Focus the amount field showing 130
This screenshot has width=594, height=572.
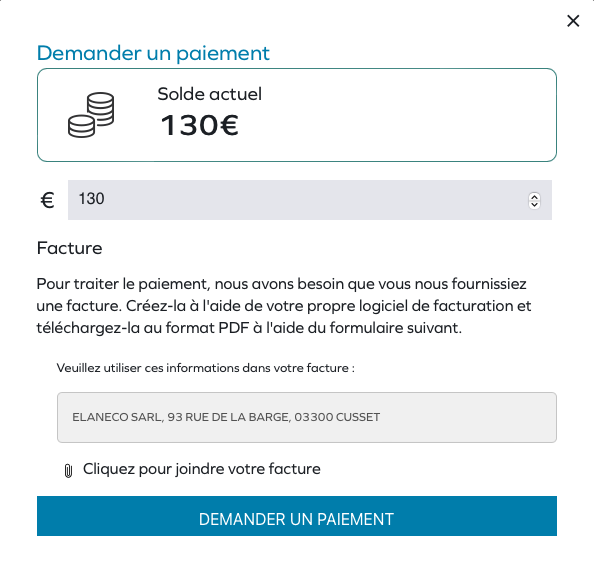pyautogui.click(x=310, y=200)
